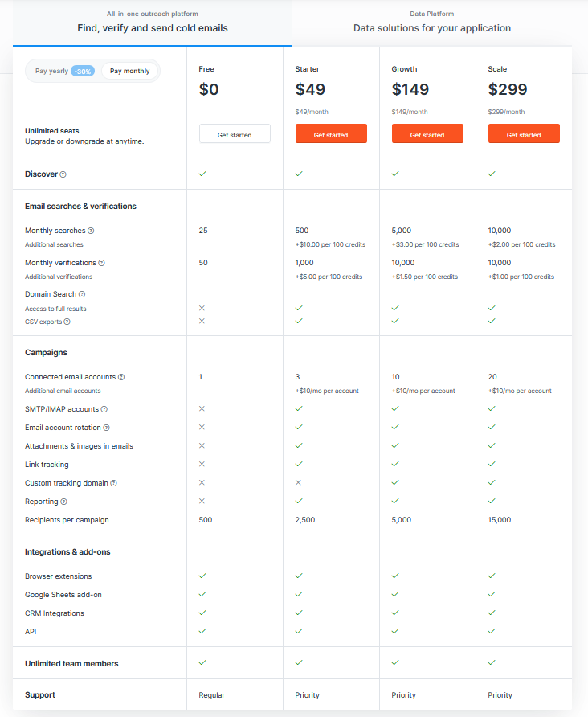
Task: Click the SMTP/IMAP accounts help icon
Action: (104, 409)
